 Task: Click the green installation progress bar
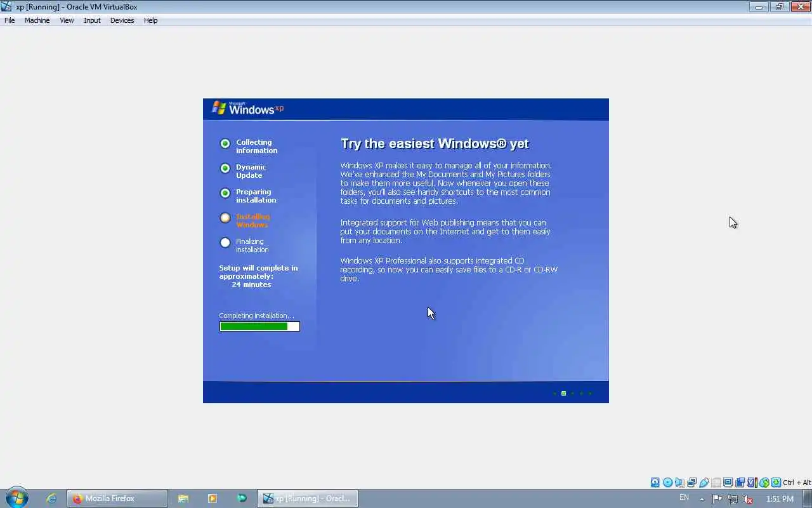pyautogui.click(x=259, y=326)
